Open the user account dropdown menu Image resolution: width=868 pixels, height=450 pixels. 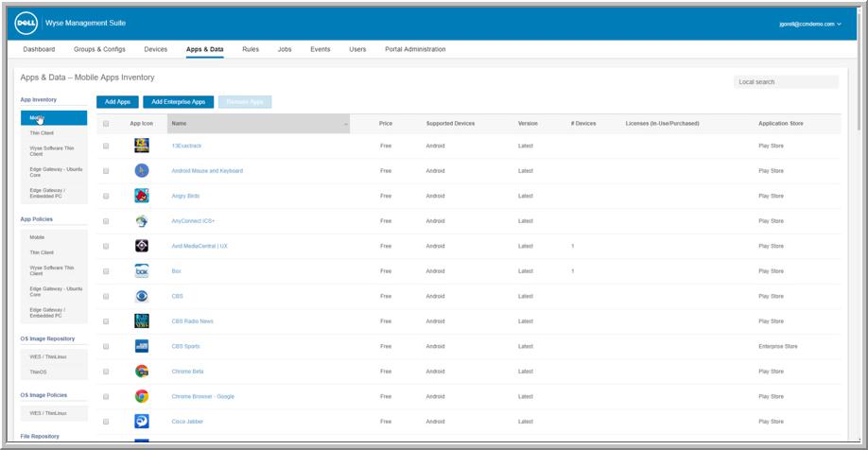point(810,24)
